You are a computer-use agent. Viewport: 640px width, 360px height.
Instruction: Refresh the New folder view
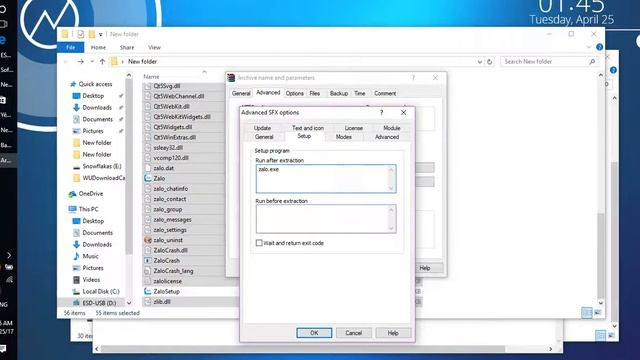[489, 62]
